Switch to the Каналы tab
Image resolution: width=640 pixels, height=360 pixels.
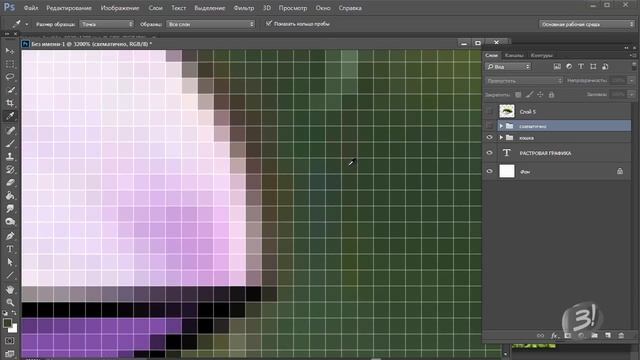tap(514, 55)
